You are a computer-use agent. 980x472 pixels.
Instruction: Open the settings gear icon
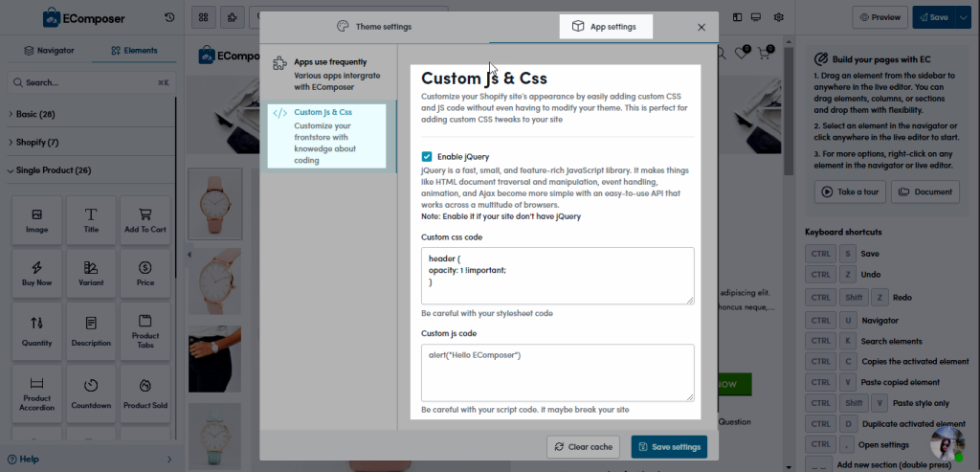pos(778,17)
